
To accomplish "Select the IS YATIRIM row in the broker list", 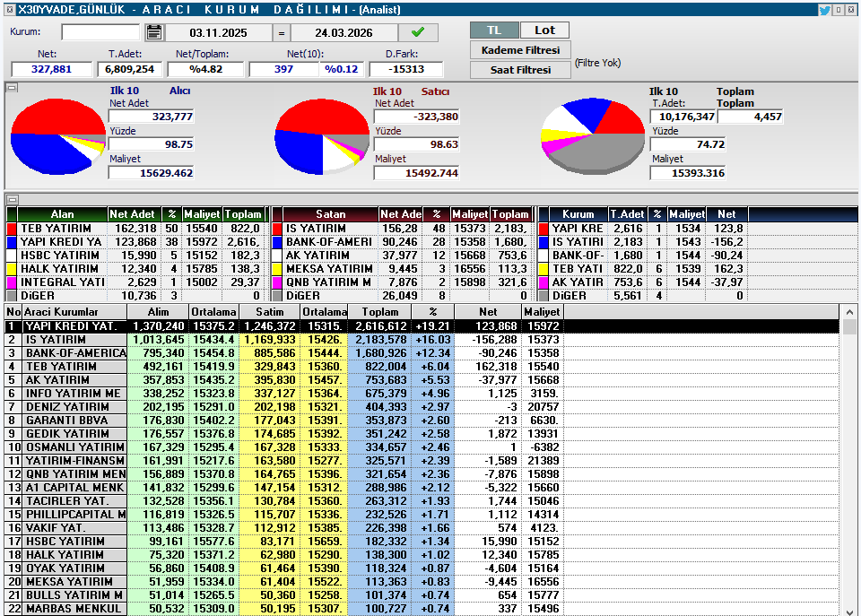I will [x=68, y=340].
